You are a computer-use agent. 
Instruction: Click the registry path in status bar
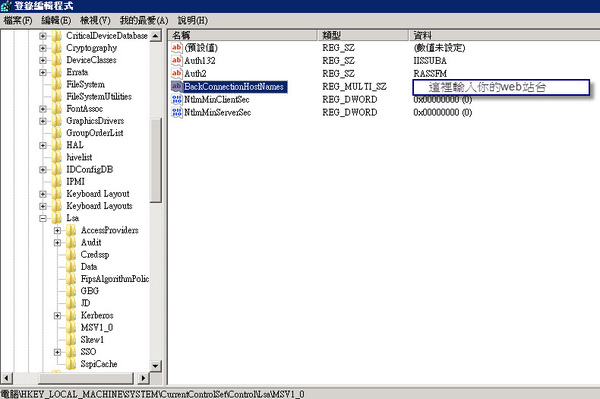152,394
